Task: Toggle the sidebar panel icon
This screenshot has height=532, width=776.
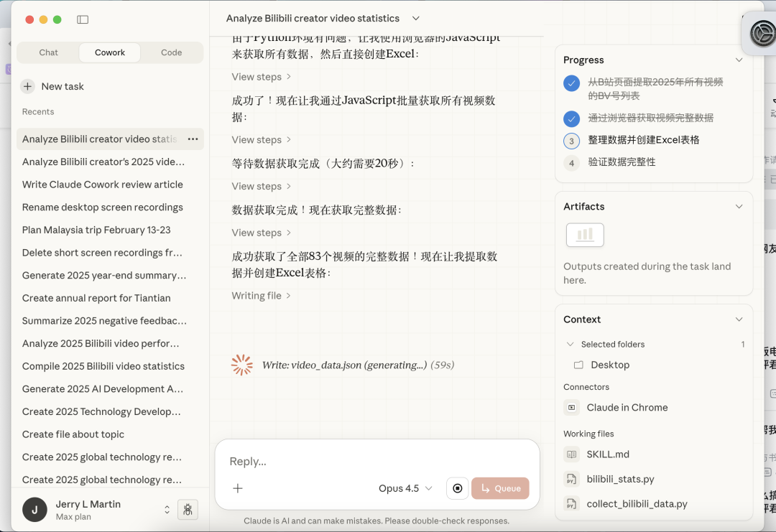Action: coord(83,19)
